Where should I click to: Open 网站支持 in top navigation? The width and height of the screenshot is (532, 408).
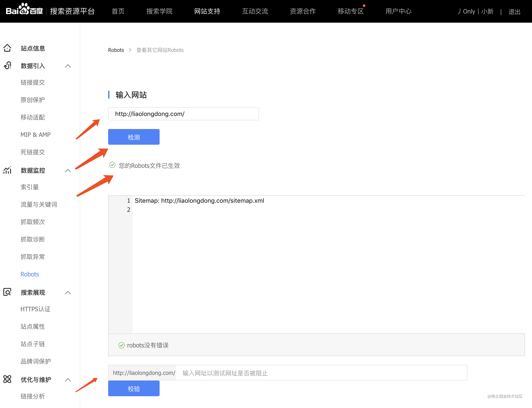207,11
